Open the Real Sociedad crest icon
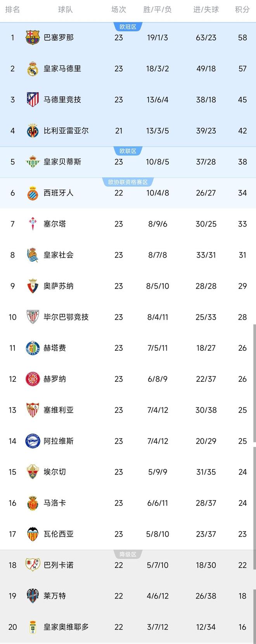This screenshot has height=644, width=256. (33, 255)
